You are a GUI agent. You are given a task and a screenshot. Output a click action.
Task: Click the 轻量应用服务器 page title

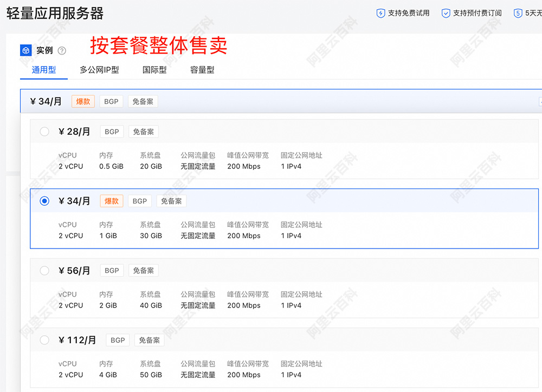(x=55, y=14)
